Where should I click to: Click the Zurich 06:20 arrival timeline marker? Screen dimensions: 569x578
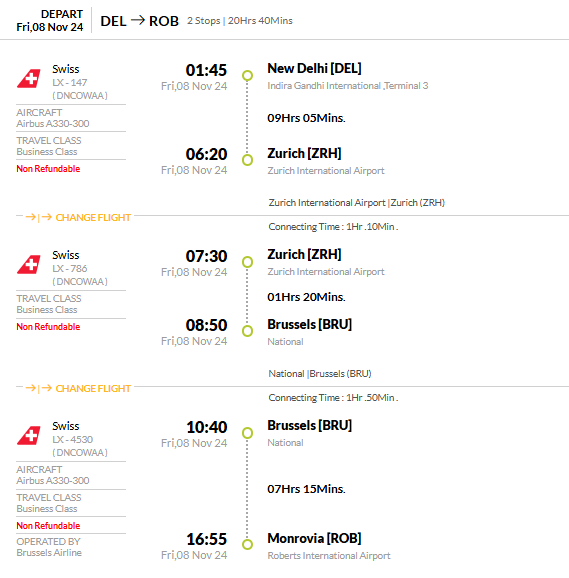pyautogui.click(x=247, y=160)
